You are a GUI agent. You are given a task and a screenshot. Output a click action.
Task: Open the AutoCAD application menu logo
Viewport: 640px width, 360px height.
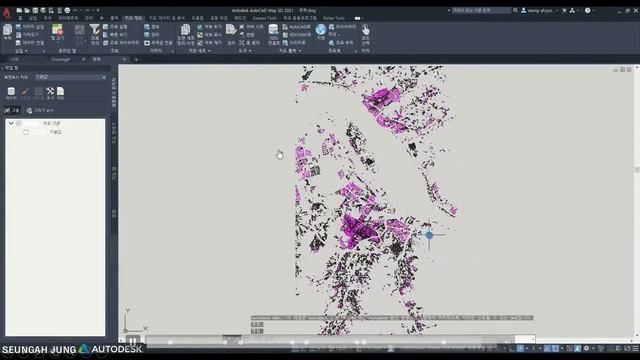coord(7,13)
